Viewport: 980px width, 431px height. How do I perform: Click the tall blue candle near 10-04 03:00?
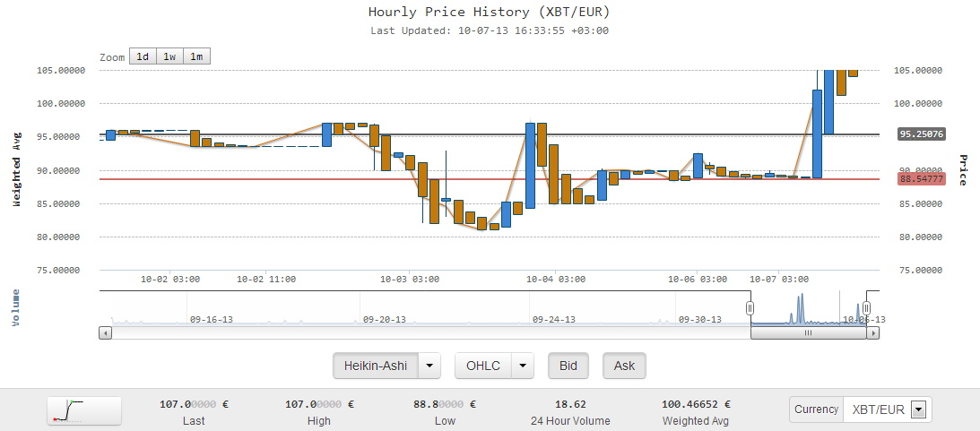pos(531,166)
